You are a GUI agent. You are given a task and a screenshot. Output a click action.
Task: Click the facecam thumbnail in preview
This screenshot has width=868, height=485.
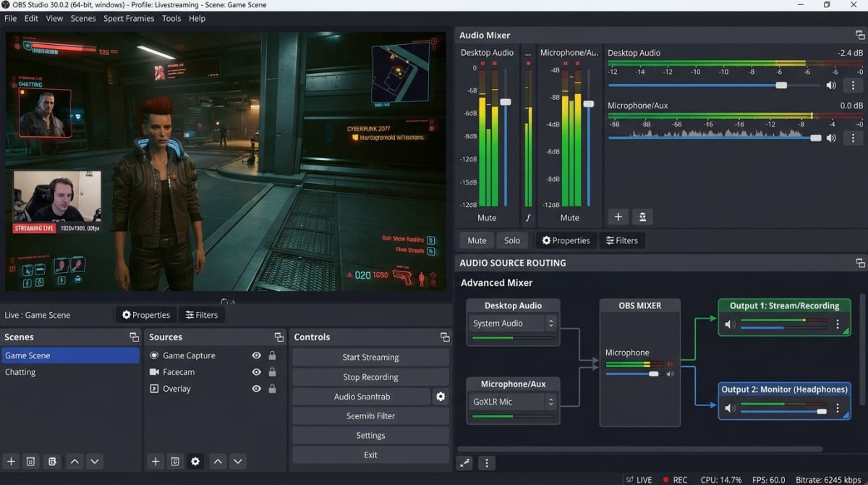[x=57, y=196]
